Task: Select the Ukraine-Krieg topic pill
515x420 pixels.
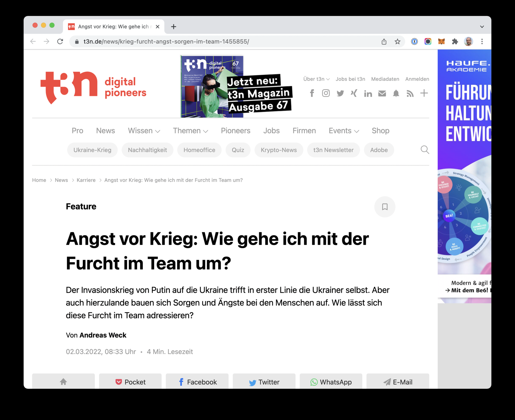Action: click(92, 150)
